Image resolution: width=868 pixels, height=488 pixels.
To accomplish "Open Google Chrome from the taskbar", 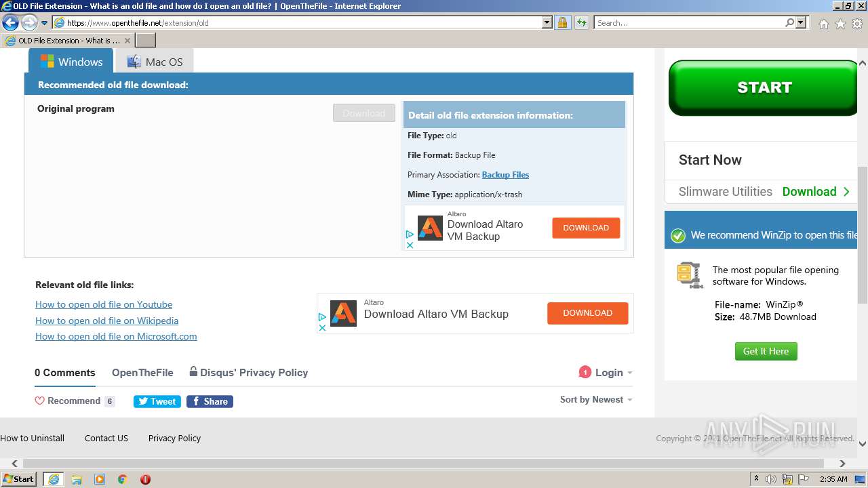I will click(x=123, y=479).
